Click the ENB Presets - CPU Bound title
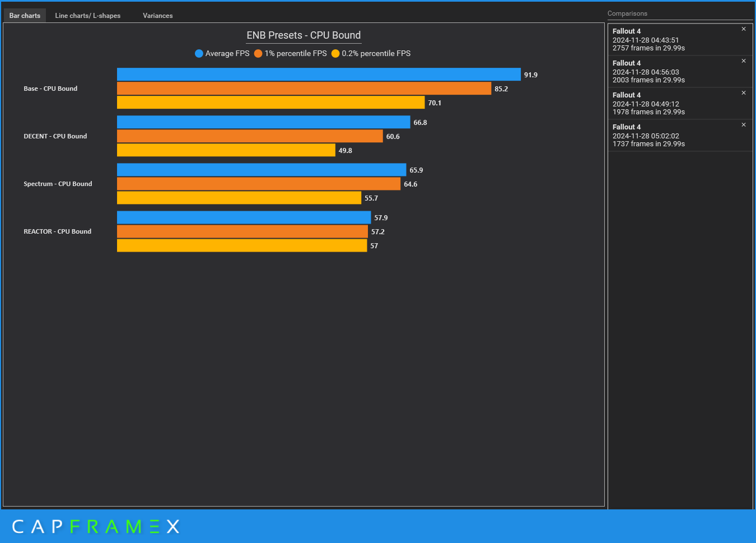 tap(304, 35)
